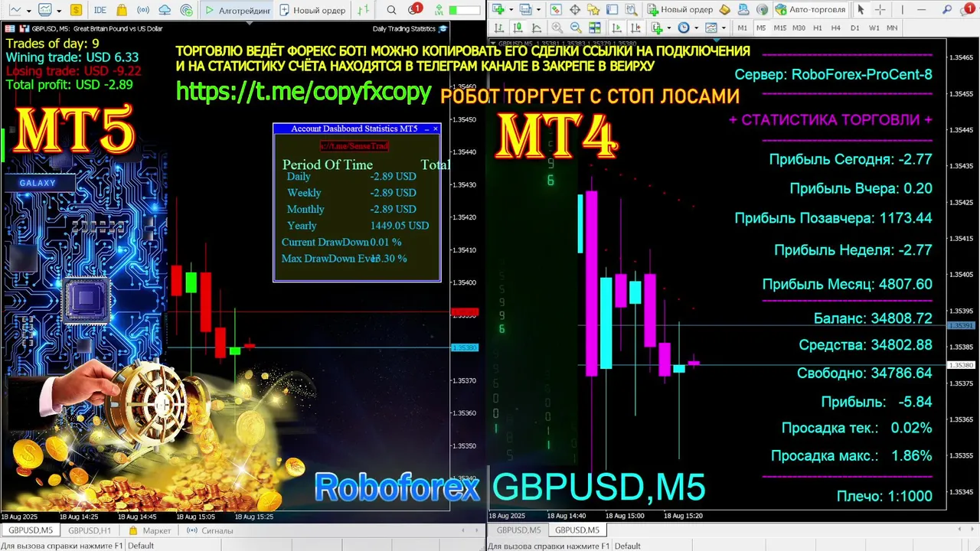The image size is (980, 551).
Task: Expand the MT5 chart display dropdown arrow
Action: point(59,11)
